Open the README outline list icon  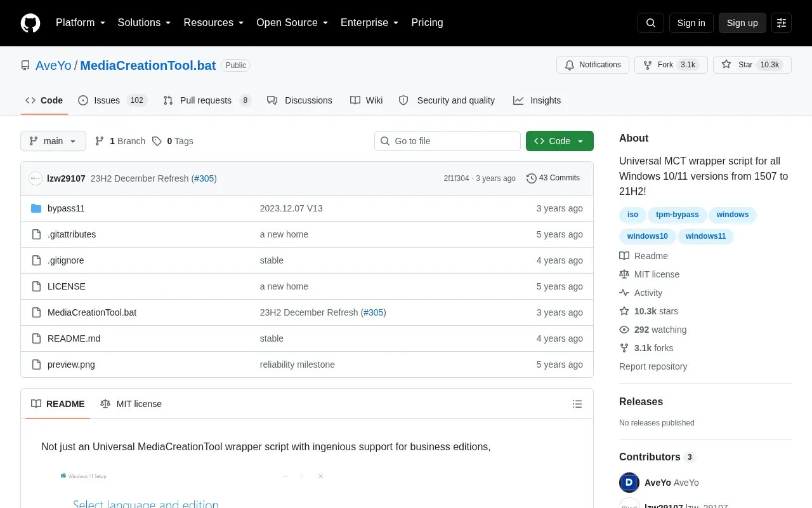pos(577,404)
